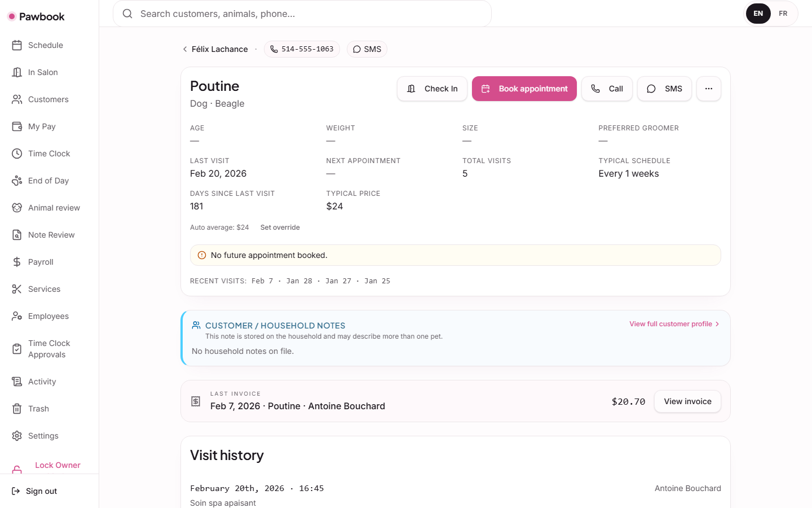Viewport: 812px width, 508px height.
Task: Click Book appointment button
Action: click(524, 89)
